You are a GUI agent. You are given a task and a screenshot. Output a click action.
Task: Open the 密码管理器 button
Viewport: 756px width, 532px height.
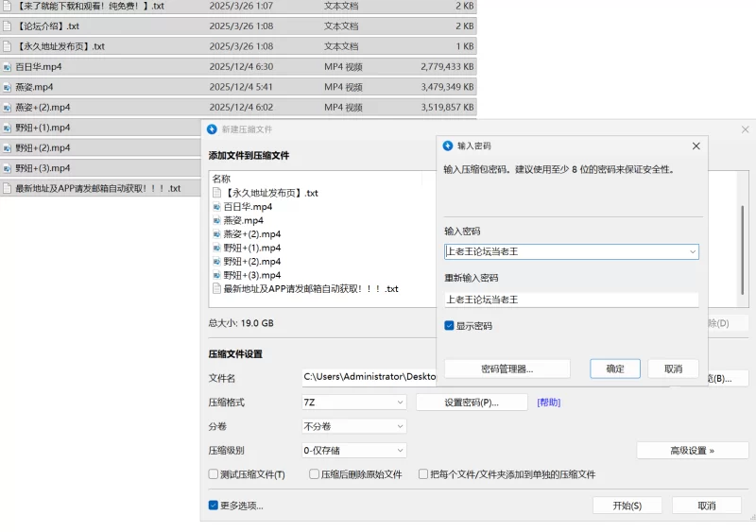tap(507, 369)
